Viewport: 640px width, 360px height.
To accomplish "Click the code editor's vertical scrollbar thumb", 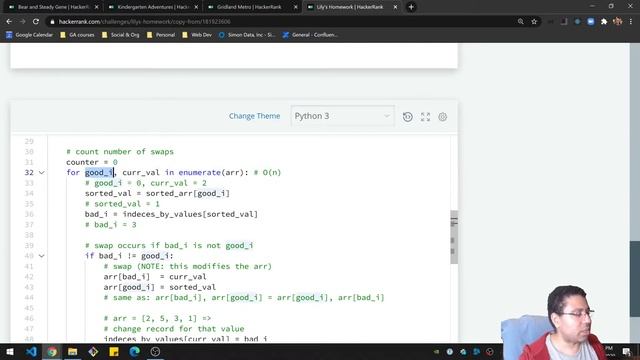I will (454, 238).
